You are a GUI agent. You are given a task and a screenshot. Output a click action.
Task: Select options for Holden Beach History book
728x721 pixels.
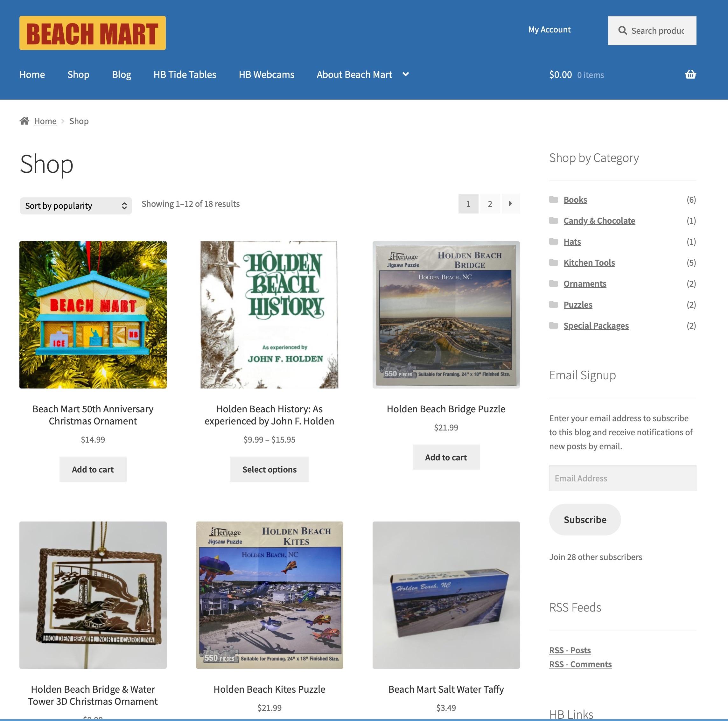coord(269,469)
